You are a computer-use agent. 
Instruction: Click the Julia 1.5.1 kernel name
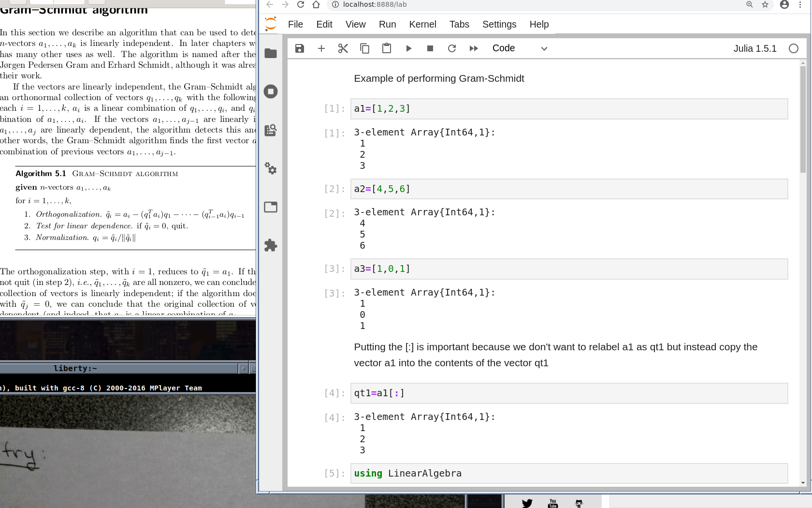point(754,48)
